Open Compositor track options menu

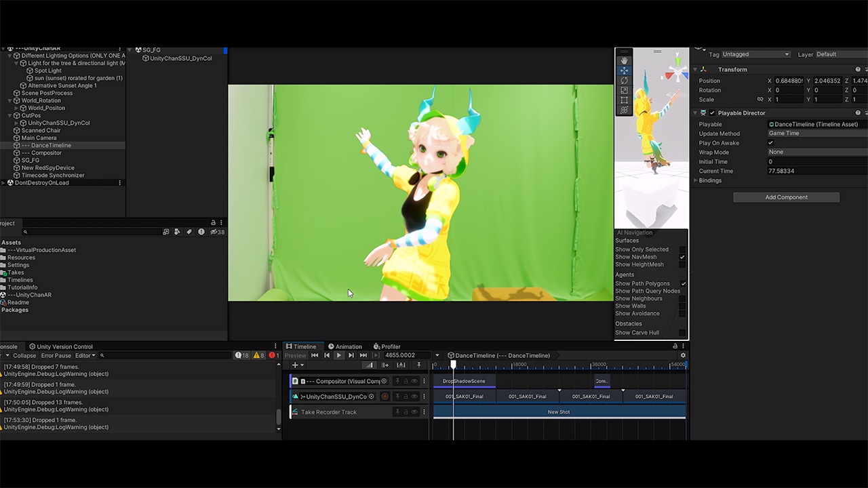click(424, 381)
